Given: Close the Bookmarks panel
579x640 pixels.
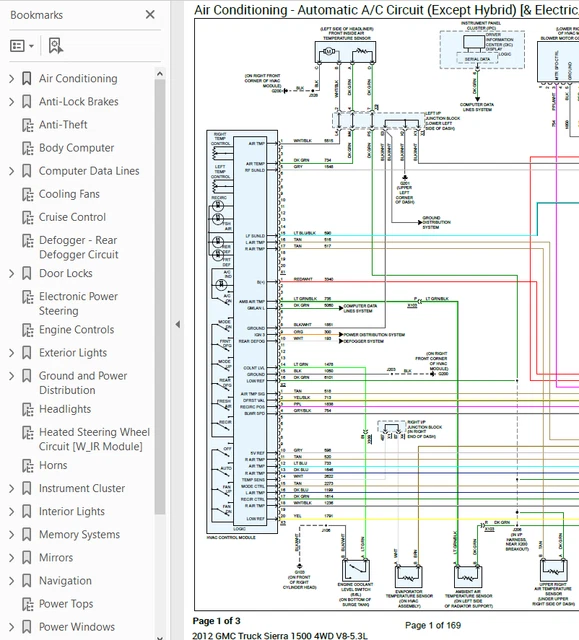Looking at the screenshot, I should (x=150, y=15).
